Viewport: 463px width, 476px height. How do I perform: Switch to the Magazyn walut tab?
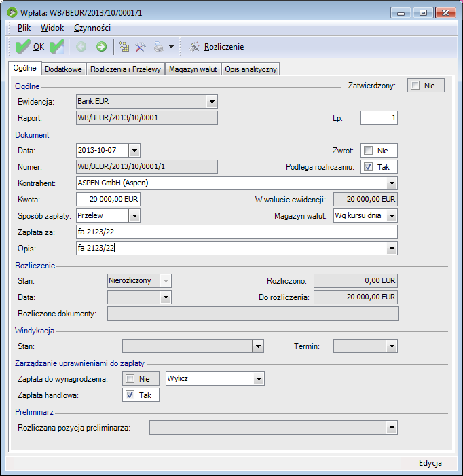(193, 69)
